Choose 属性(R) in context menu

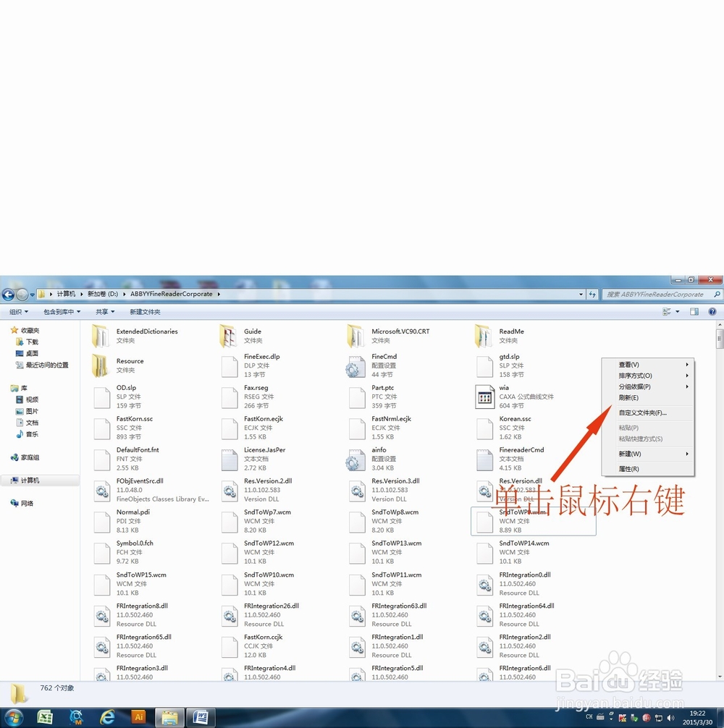648,469
